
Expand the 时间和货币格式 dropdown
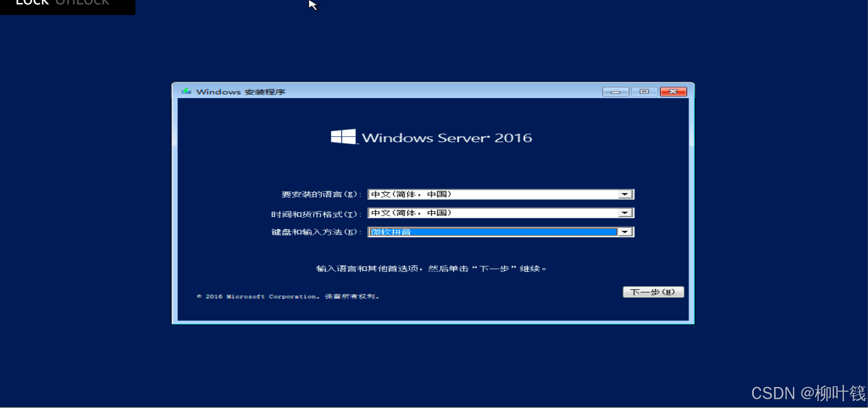[x=625, y=213]
